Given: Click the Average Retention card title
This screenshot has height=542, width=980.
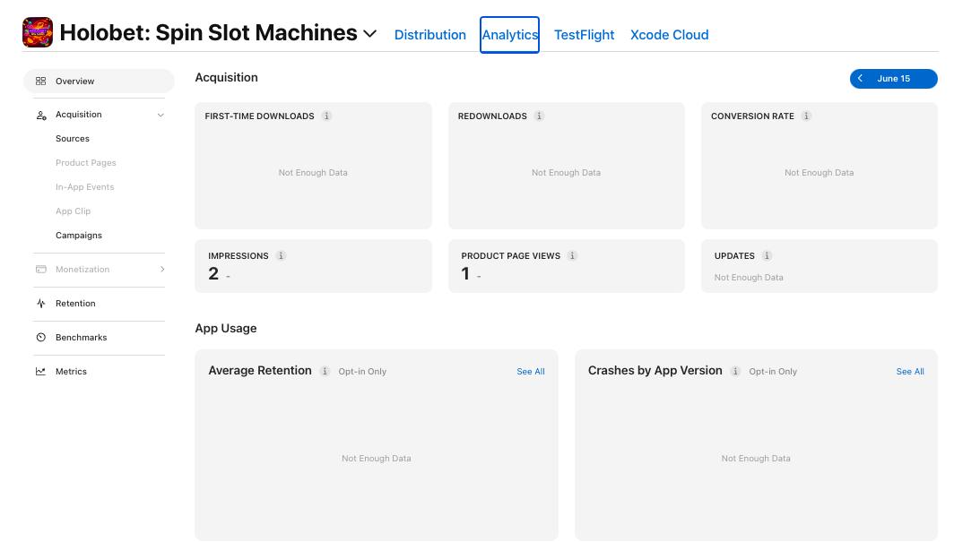Looking at the screenshot, I should tap(260, 371).
